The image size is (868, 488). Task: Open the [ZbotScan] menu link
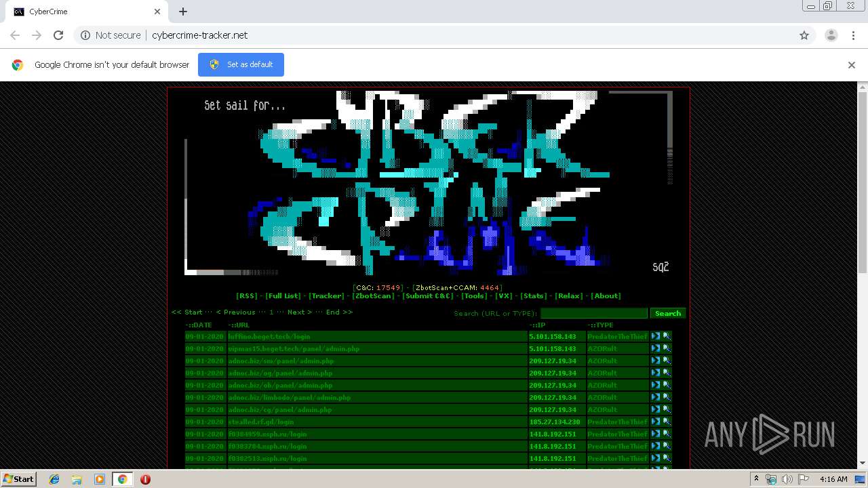(373, 296)
